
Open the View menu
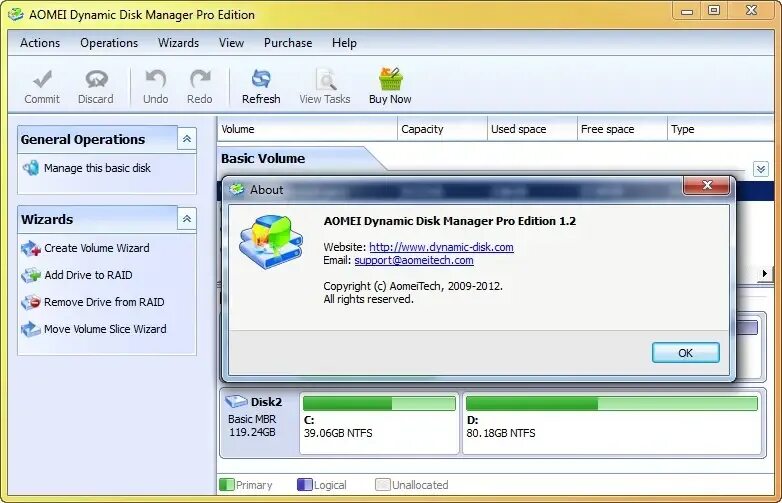231,43
